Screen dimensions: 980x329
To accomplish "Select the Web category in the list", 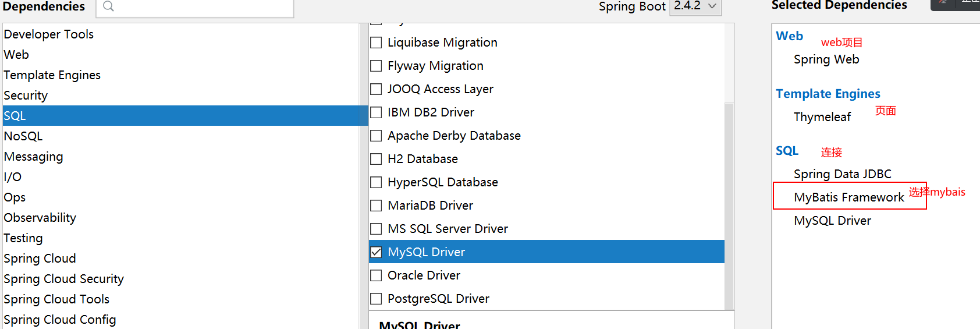I will [x=181, y=55].
